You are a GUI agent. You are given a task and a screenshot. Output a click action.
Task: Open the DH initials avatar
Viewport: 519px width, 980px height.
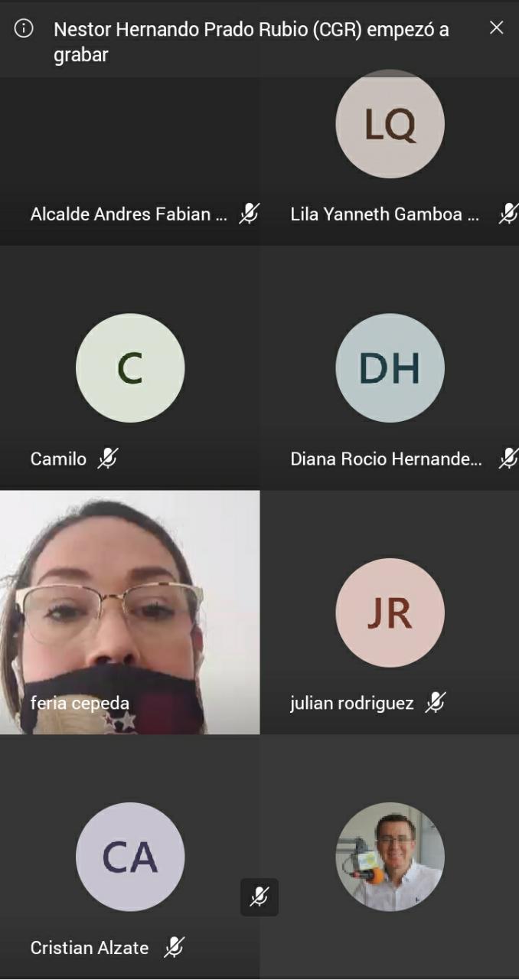[390, 368]
